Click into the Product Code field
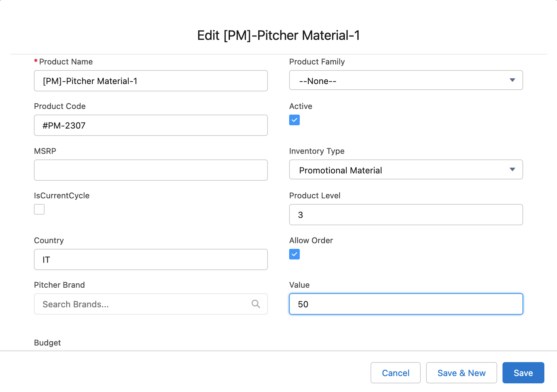 pyautogui.click(x=151, y=125)
